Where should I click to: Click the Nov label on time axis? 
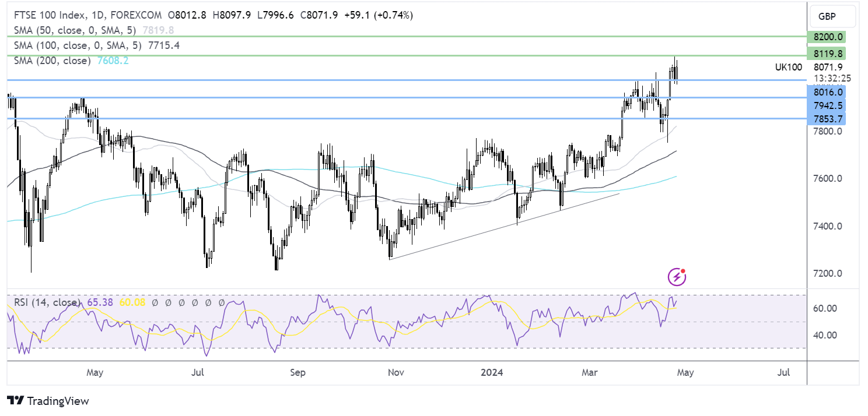tap(396, 372)
